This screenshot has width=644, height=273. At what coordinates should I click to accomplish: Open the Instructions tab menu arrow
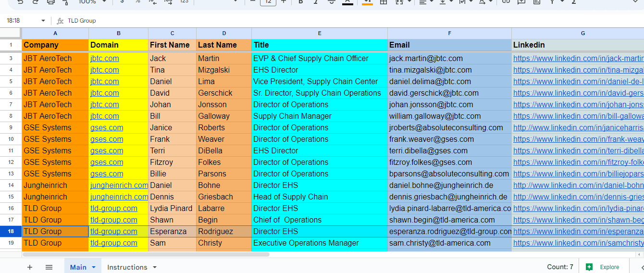pos(155,267)
